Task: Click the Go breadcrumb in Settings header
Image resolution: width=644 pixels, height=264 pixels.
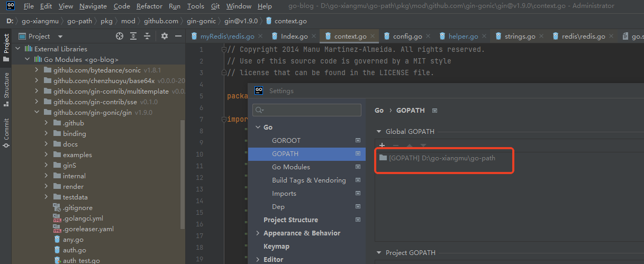Action: 379,111
